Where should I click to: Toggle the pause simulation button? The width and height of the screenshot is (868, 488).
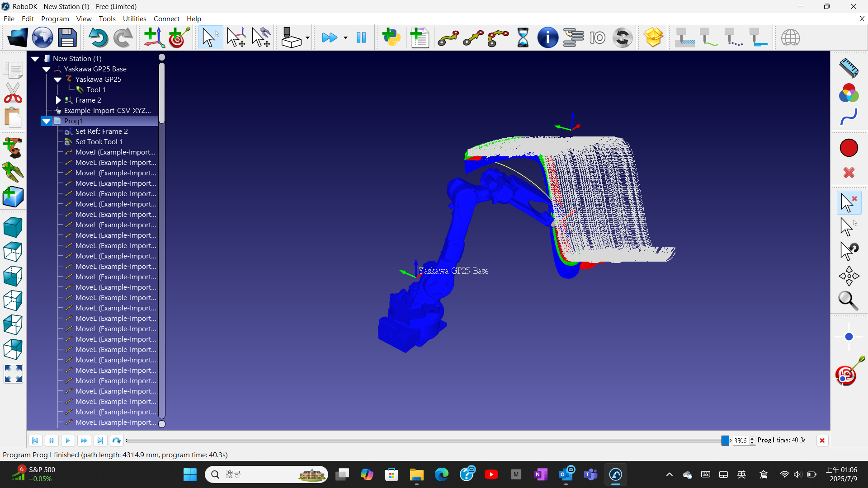pos(361,38)
